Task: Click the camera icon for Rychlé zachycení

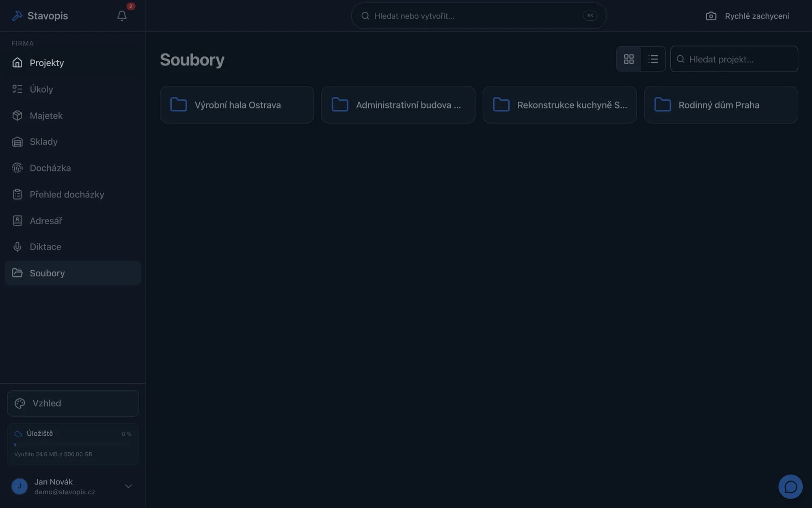Action: (711, 16)
